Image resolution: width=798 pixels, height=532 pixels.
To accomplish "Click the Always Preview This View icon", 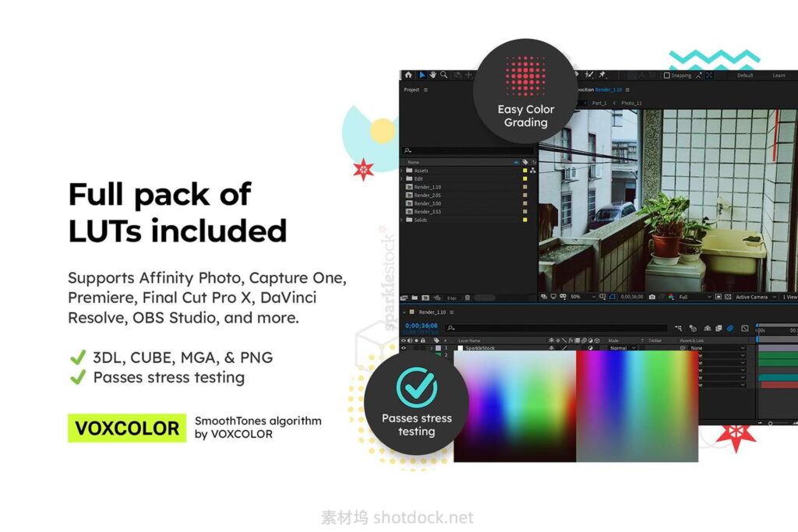I will (x=544, y=297).
